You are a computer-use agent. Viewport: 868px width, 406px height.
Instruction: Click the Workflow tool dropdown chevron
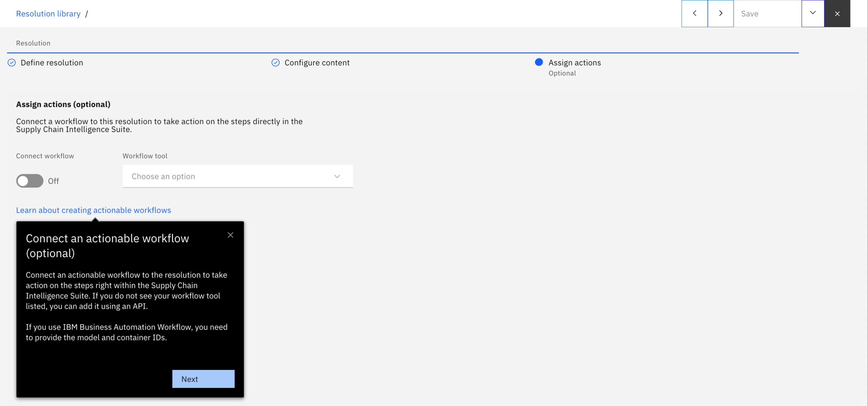(337, 176)
